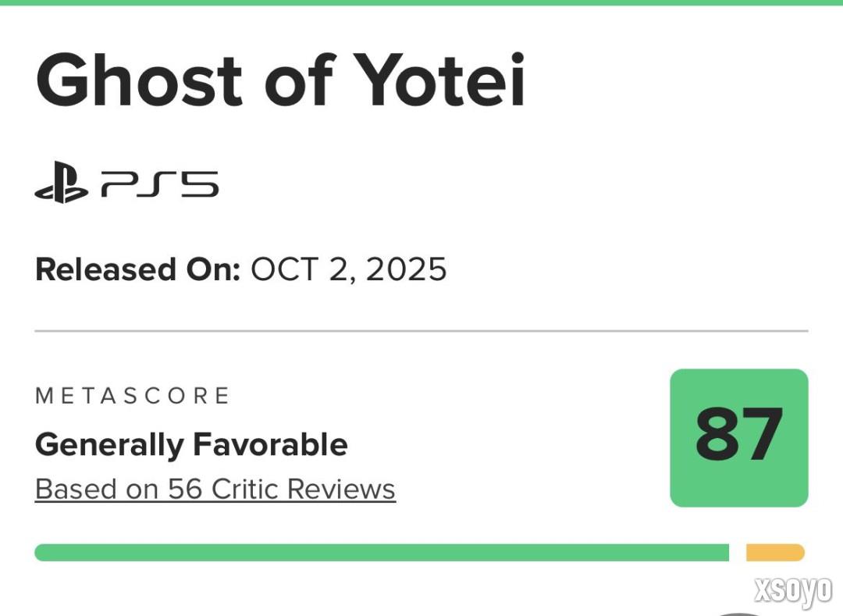
Task: Click the Generally Favorable rating text
Action: tap(191, 445)
